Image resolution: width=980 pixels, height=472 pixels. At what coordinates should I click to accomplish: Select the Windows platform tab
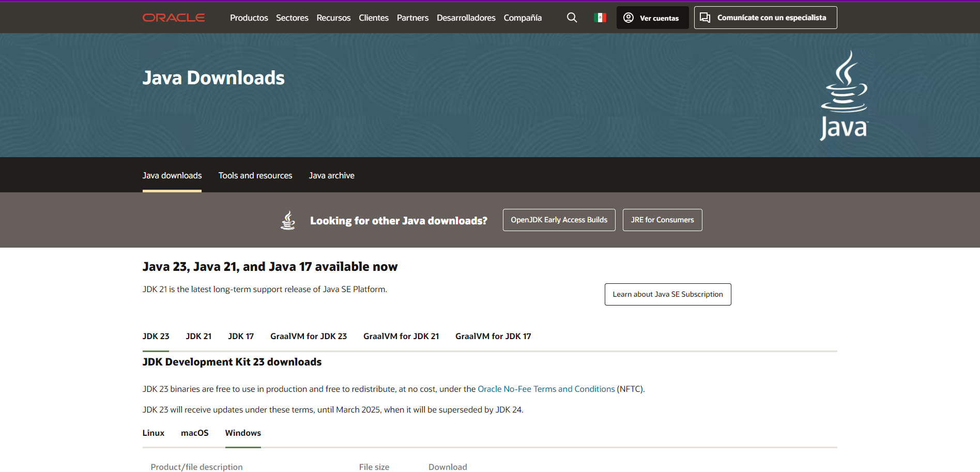tap(243, 433)
